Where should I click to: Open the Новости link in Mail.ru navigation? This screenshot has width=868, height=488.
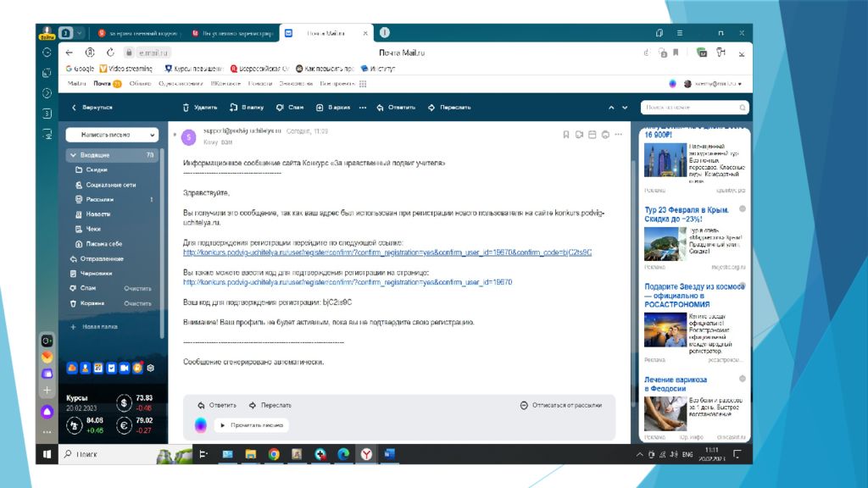(x=259, y=84)
